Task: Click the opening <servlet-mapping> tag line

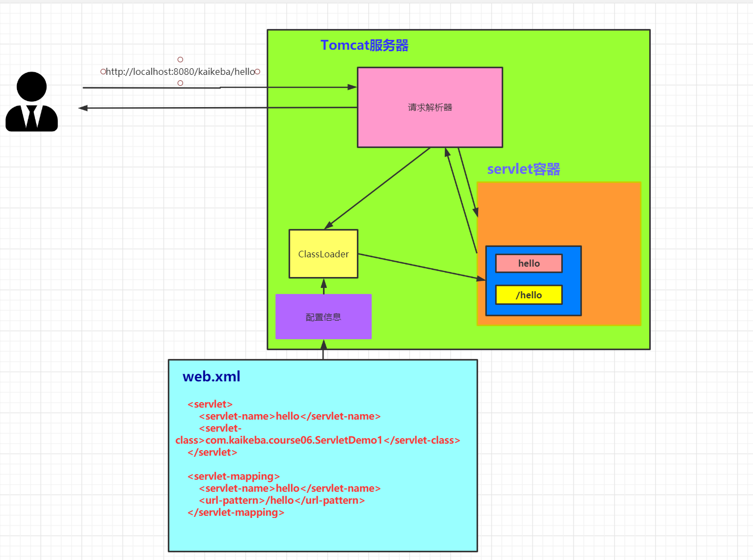Action: coord(233,476)
